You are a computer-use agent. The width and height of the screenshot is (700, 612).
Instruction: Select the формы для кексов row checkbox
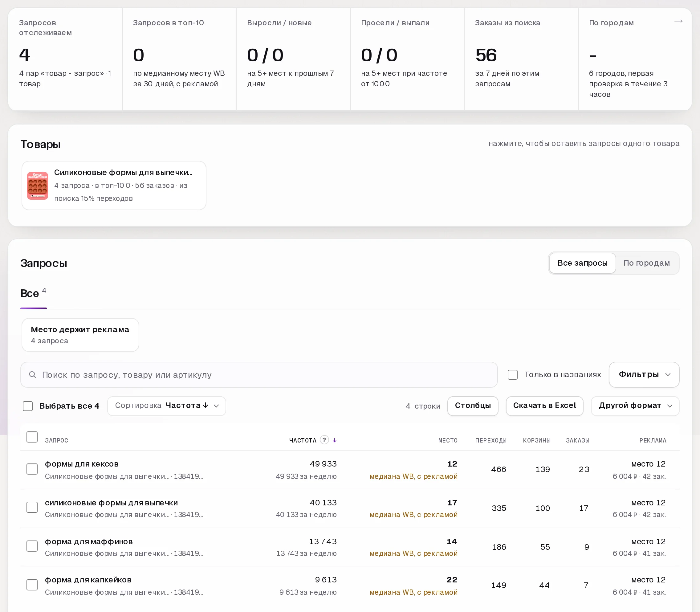[32, 469]
